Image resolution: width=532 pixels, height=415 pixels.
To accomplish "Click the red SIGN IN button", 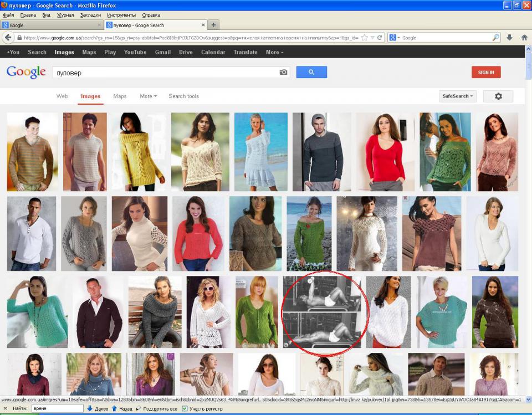I will (x=486, y=72).
